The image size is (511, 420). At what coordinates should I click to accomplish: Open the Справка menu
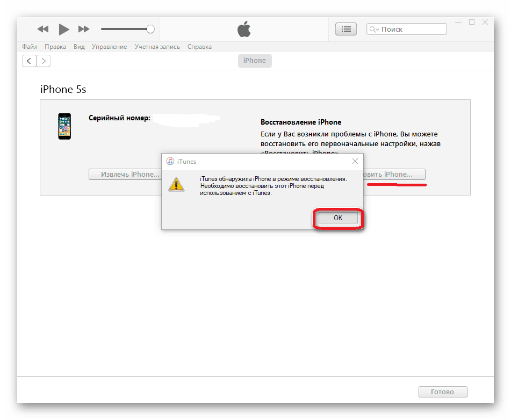(199, 47)
